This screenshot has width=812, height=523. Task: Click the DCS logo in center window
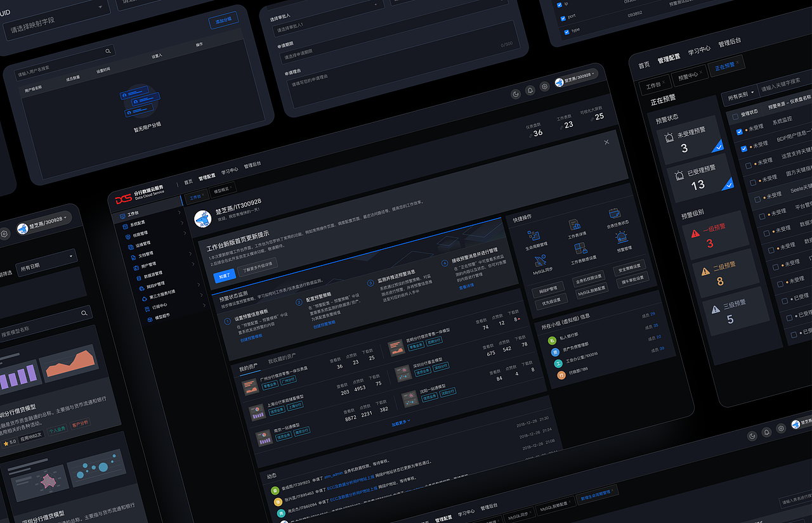click(124, 198)
